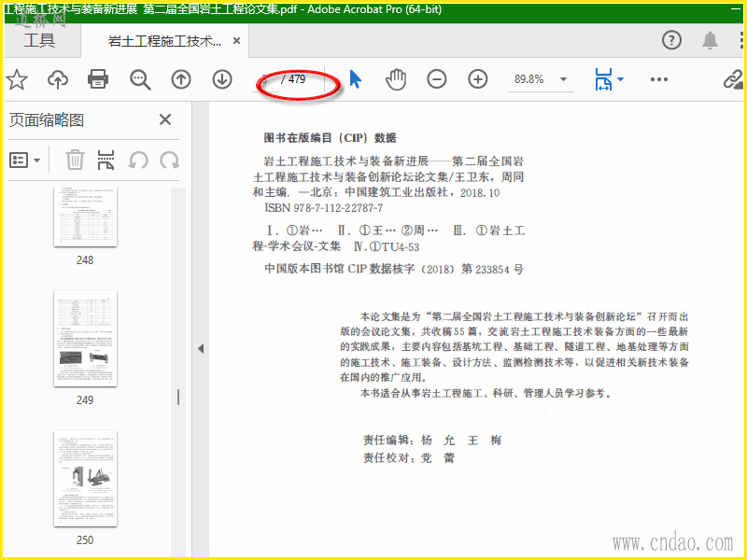Screen dimensions: 747x560
Task: Open the insert/extract pages tool
Action: click(106, 160)
